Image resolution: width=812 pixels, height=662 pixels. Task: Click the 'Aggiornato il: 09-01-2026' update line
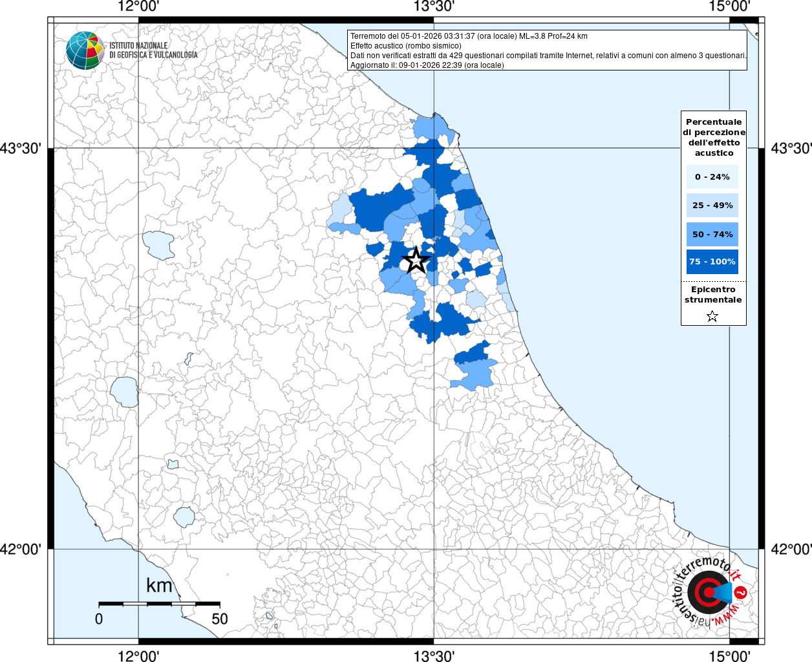(427, 65)
